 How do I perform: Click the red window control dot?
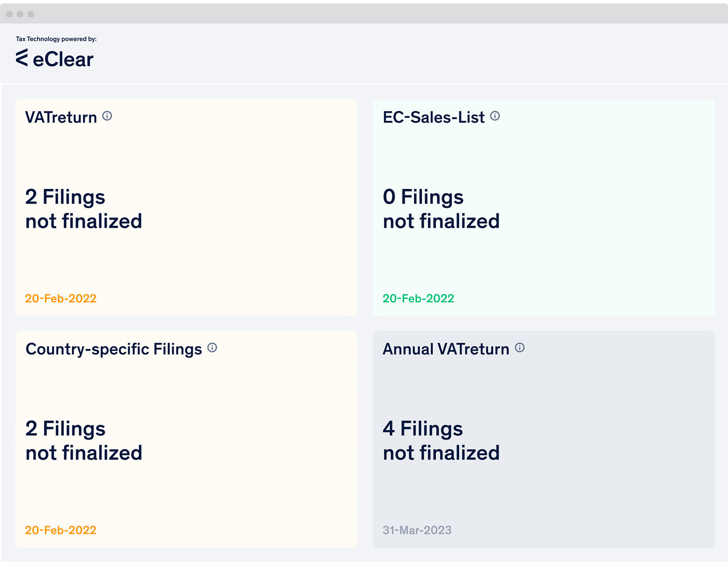(x=9, y=14)
